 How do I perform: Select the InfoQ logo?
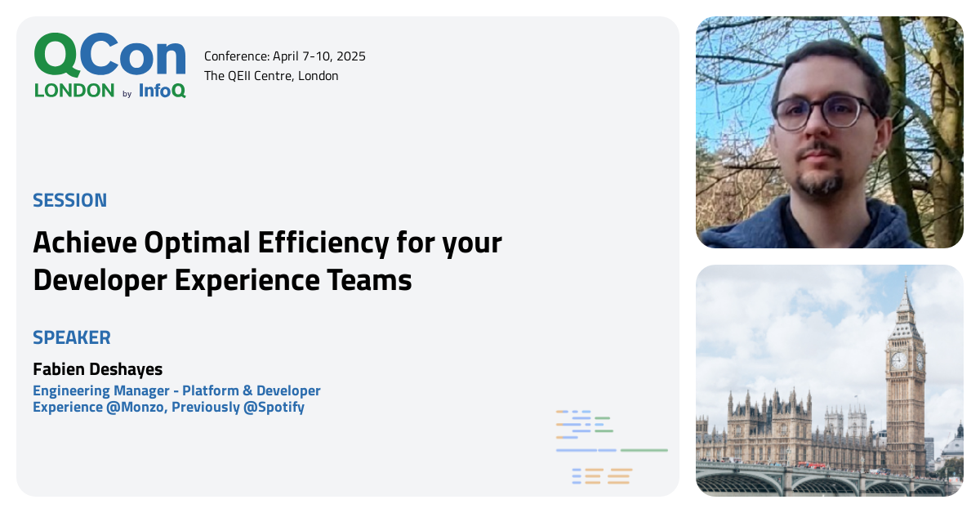[x=160, y=91]
